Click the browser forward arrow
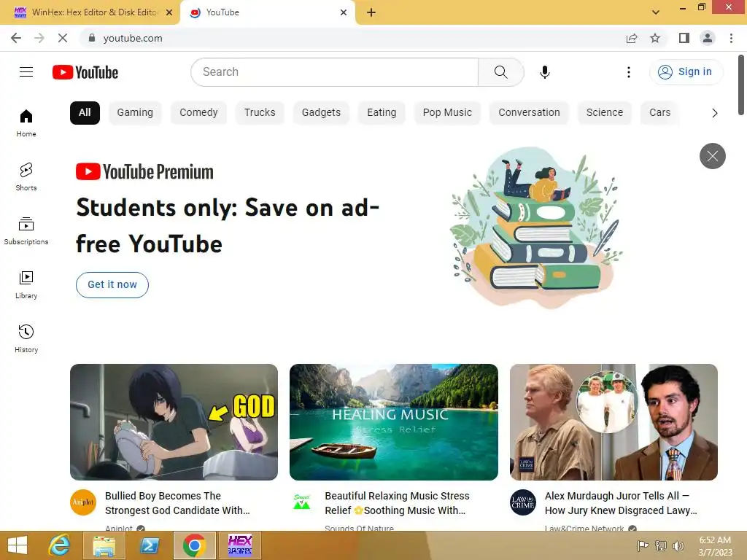 coord(39,38)
